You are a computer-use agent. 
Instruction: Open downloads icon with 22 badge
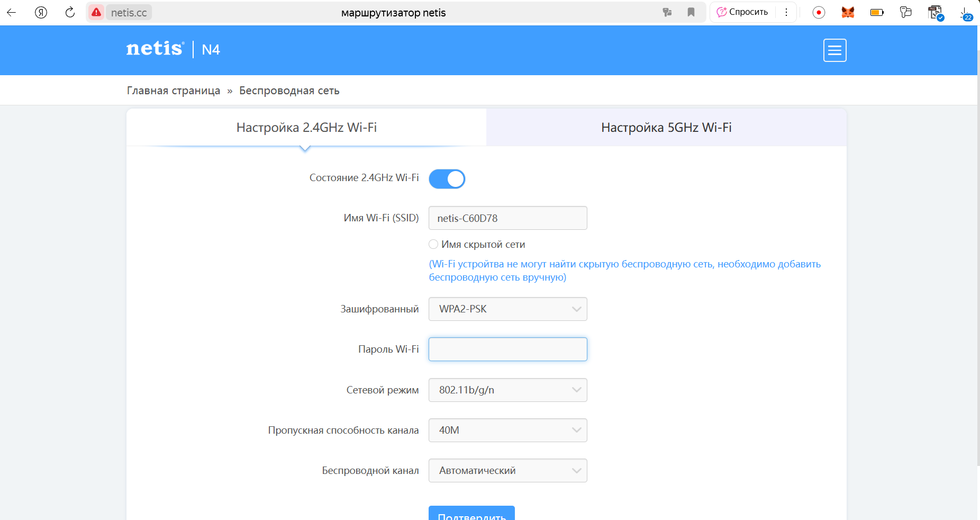coord(966,13)
